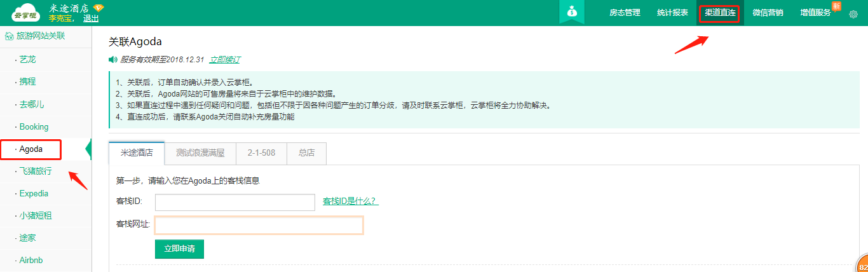Viewport: 868px width, 272px height.
Task: Open the money bag ribbon icon
Action: [571, 12]
